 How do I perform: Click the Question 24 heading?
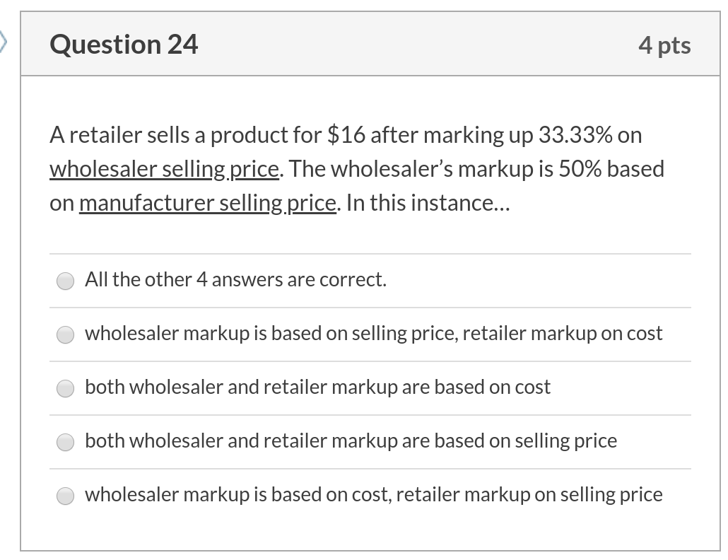124,44
